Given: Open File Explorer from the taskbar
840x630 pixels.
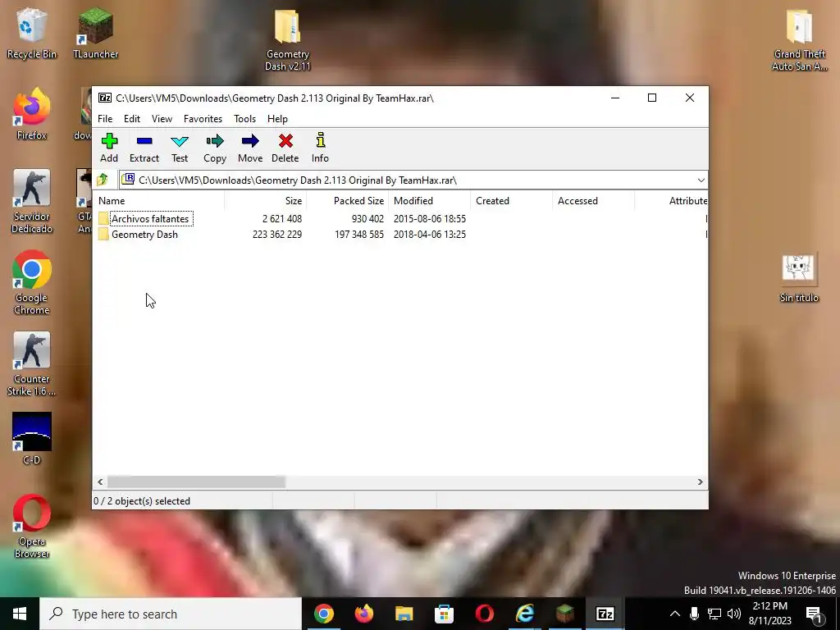Looking at the screenshot, I should (404, 614).
